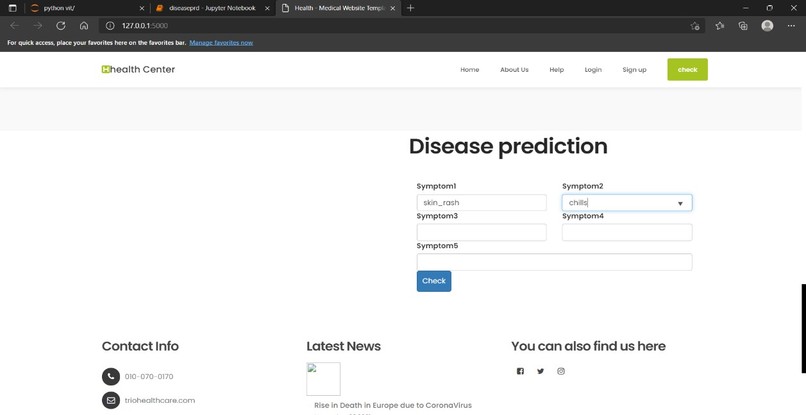The width and height of the screenshot is (806, 415).
Task: Click You can also find us here
Action: (x=588, y=346)
